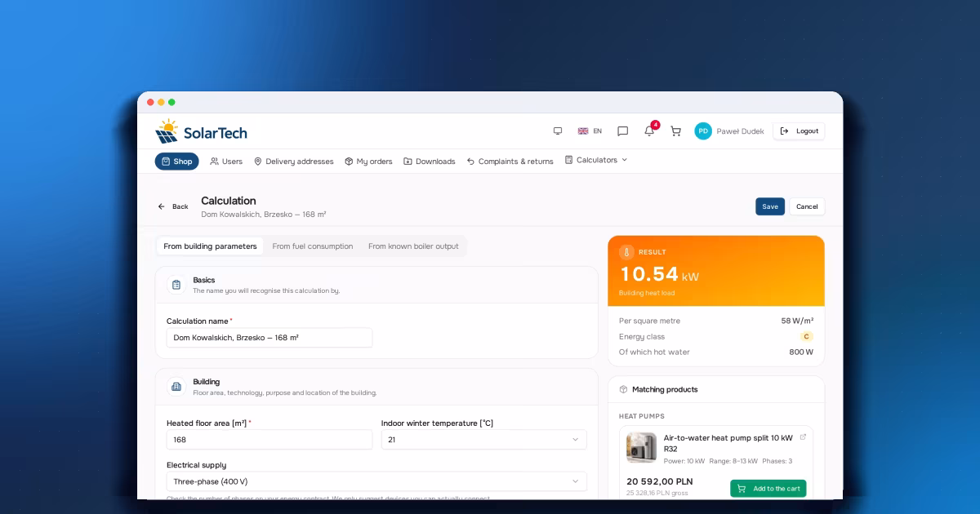Open the messages chat bubble icon
The width and height of the screenshot is (980, 514).
(x=622, y=131)
